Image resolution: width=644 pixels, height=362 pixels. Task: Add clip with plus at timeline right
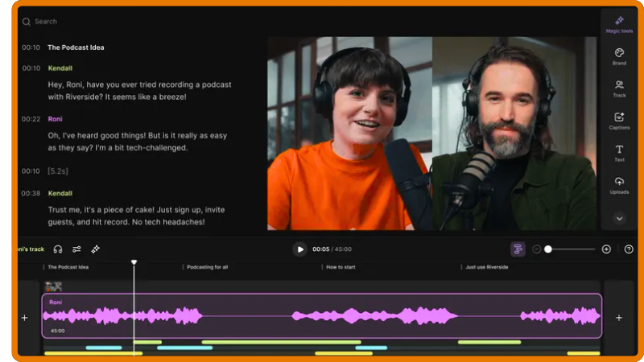(619, 318)
